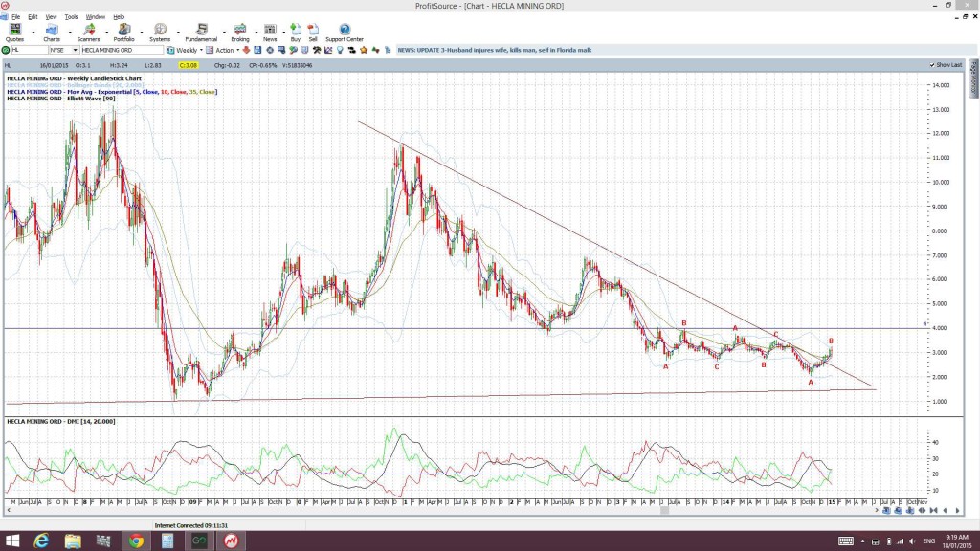
Task: Click the save (floppy disk) chart icon
Action: [257, 50]
